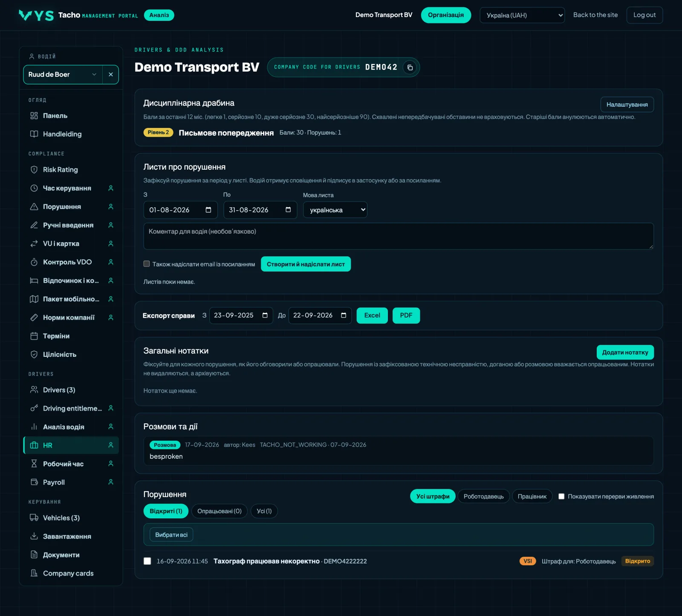Export the report as PDF

(406, 315)
